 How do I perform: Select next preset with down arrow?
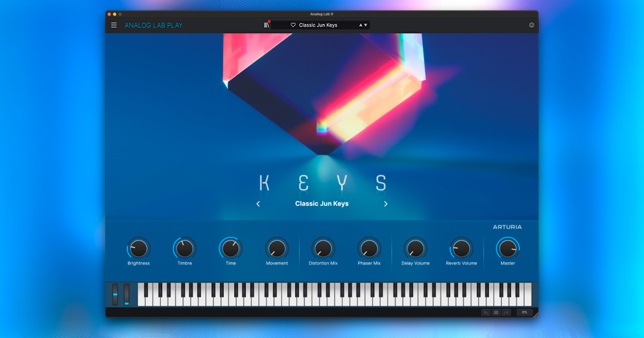coord(366,25)
